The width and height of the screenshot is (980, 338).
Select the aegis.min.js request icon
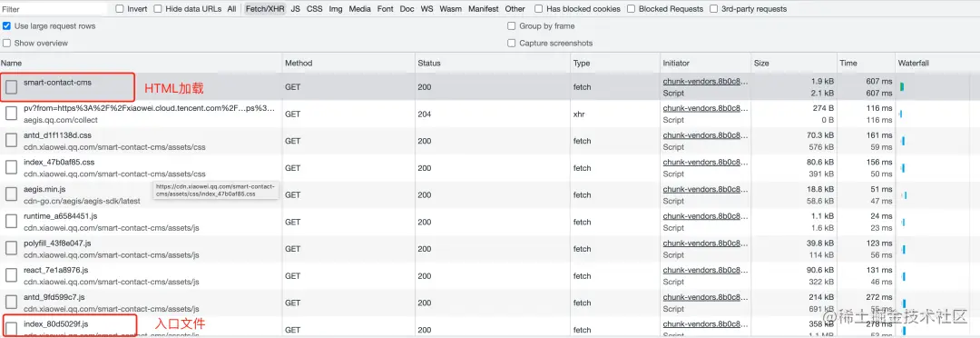11,194
